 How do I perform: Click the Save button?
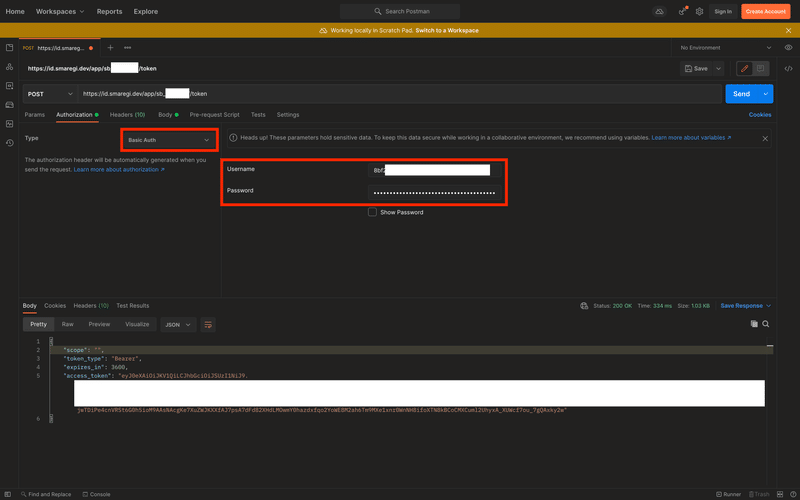pyautogui.click(x=696, y=68)
